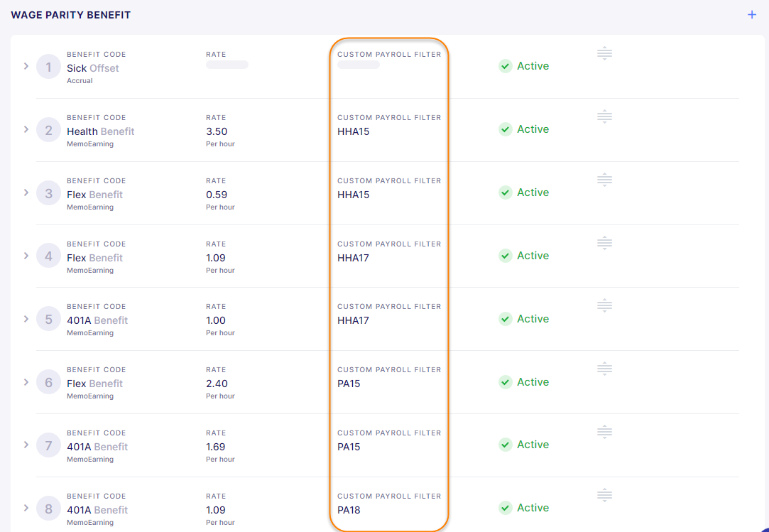Screen dimensions: 769x532
Task: Expand row 3 Flex Benefit 0.59 chevron
Action: [26, 192]
